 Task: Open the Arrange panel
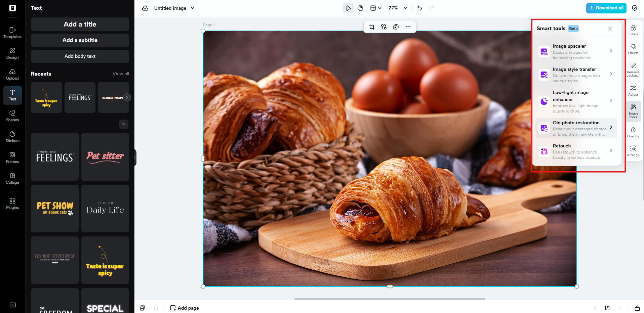633,151
